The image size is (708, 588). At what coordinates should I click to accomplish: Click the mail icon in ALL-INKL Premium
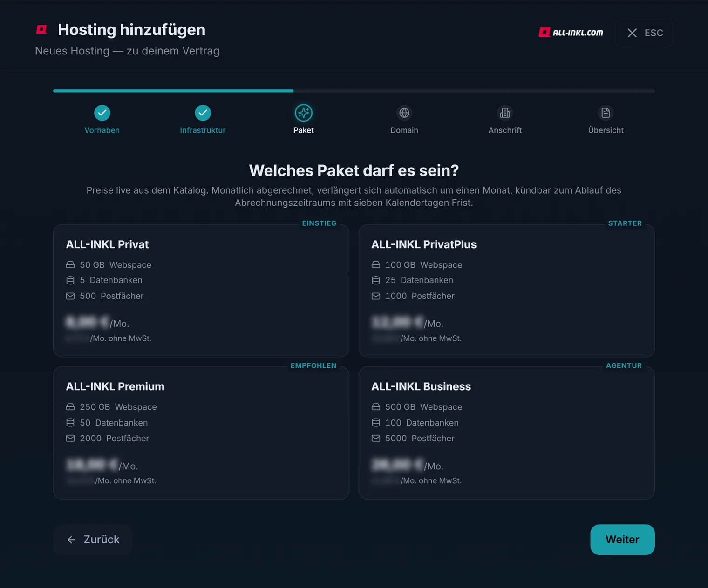pos(70,439)
